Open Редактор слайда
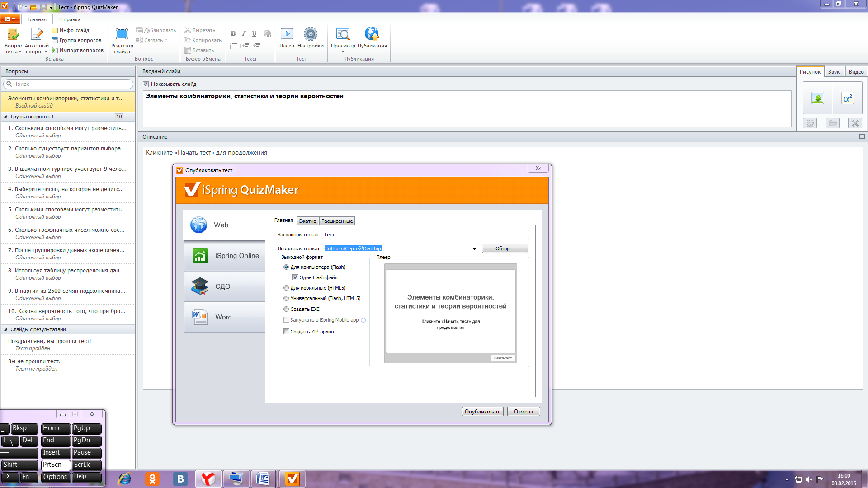Screen dimensions: 868x488 (x=122, y=41)
